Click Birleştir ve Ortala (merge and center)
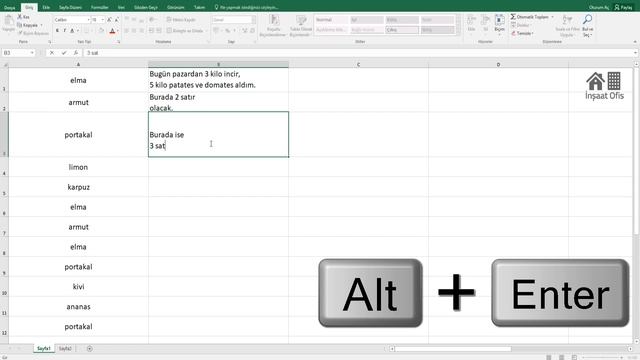The height and width of the screenshot is (360, 640). (185, 31)
